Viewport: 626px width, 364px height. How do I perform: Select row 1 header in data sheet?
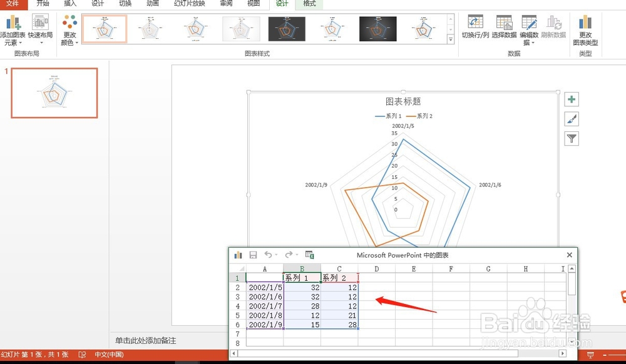(237, 278)
